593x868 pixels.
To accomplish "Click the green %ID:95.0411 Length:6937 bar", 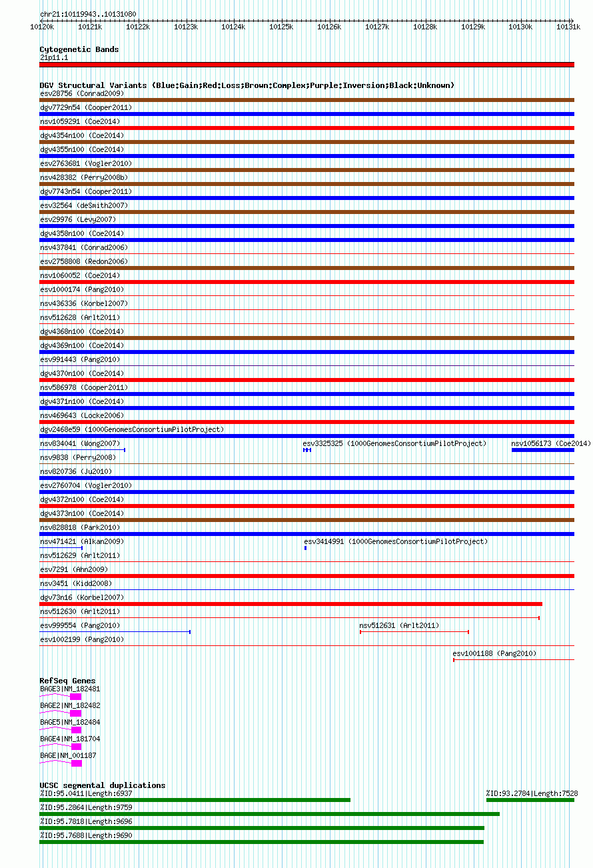I will click(195, 800).
